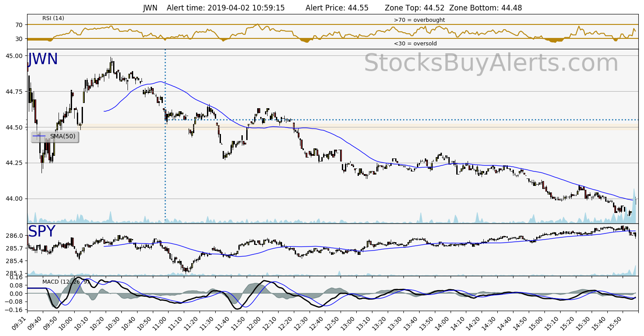Click the 13:00 time axis label
The height and width of the screenshot is (336, 644).
click(x=349, y=324)
